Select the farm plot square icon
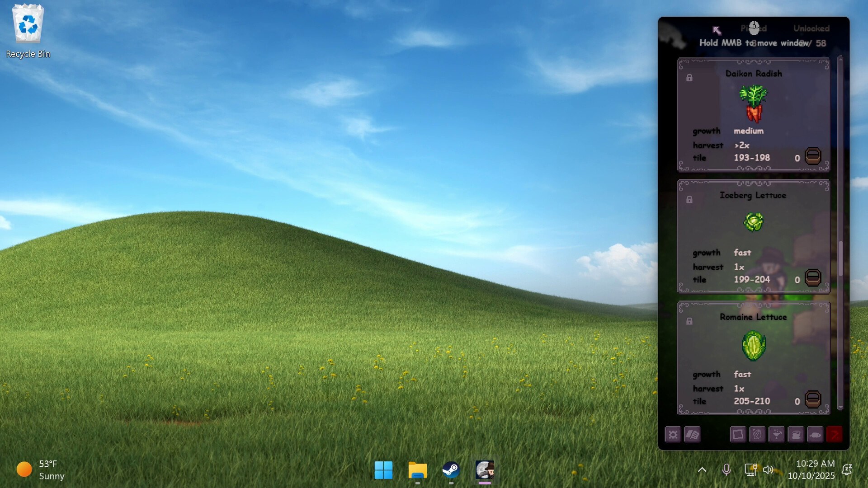Viewport: 868px width, 488px height. 738,435
